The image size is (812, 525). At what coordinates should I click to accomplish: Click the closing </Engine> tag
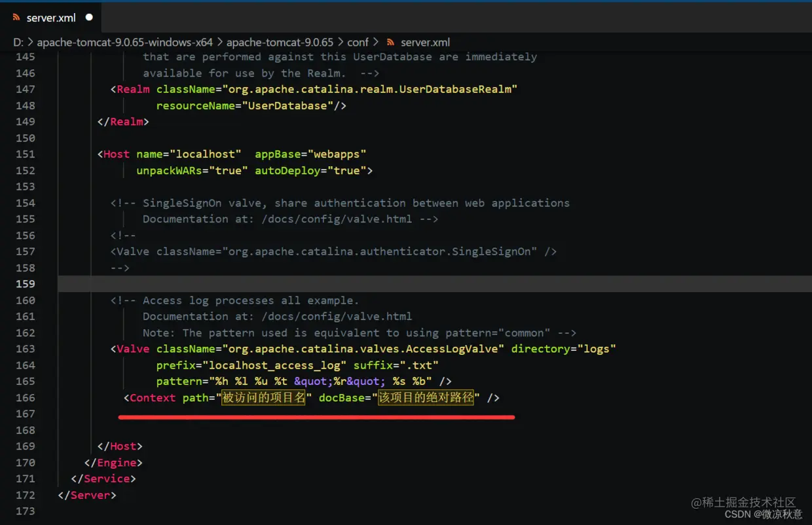(x=113, y=462)
